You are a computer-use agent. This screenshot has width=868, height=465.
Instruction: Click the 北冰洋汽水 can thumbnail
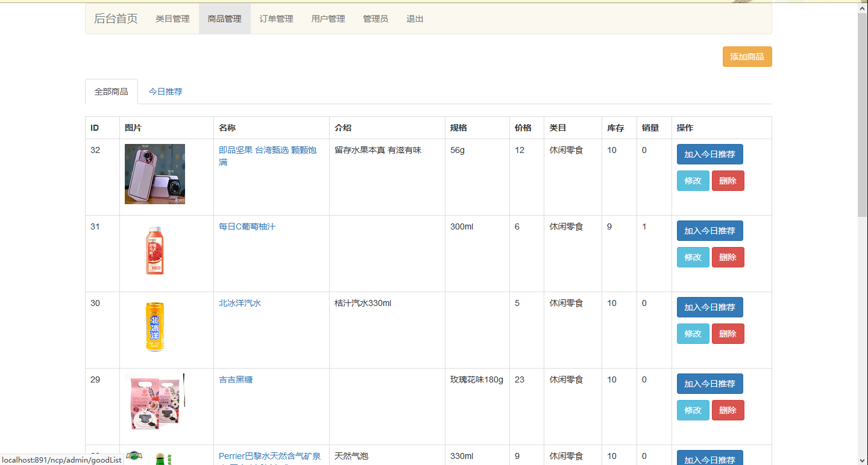(x=155, y=327)
